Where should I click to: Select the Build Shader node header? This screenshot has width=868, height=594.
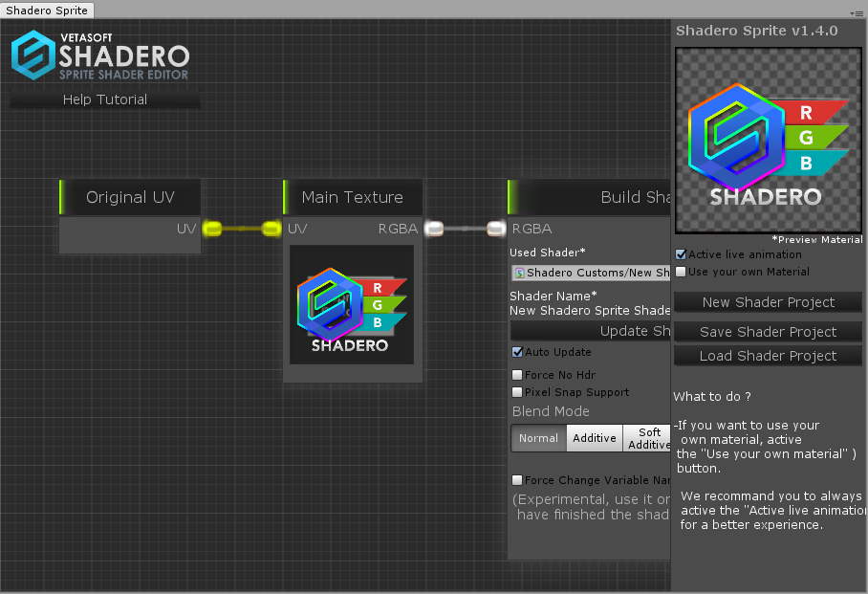click(589, 197)
